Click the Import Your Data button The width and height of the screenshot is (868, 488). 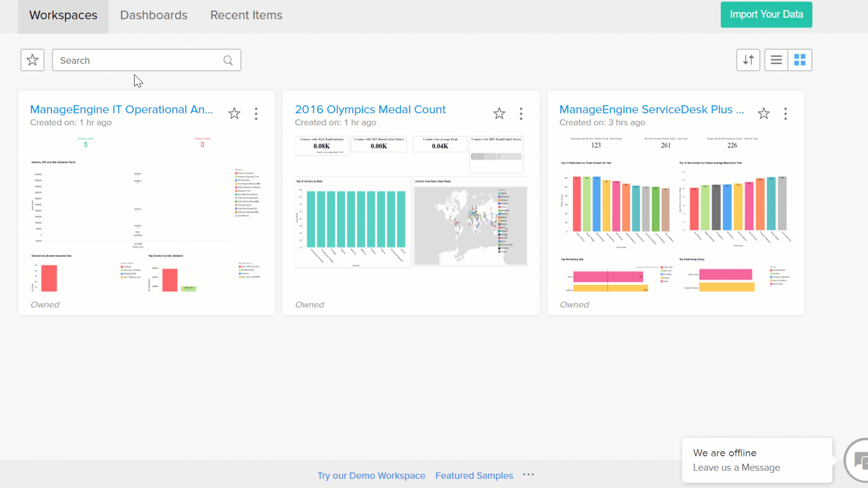(766, 14)
